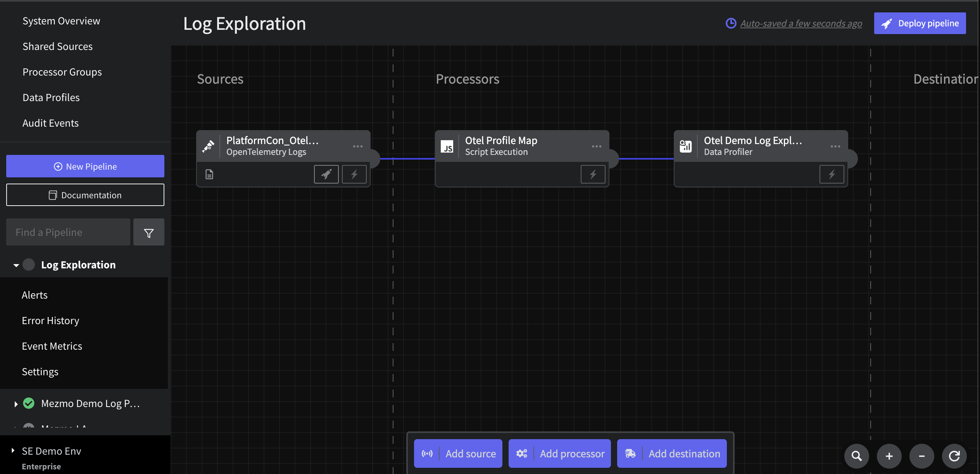Collapse the Log Exploration pipeline tree
Viewport: 980px width, 474px height.
(x=16, y=265)
